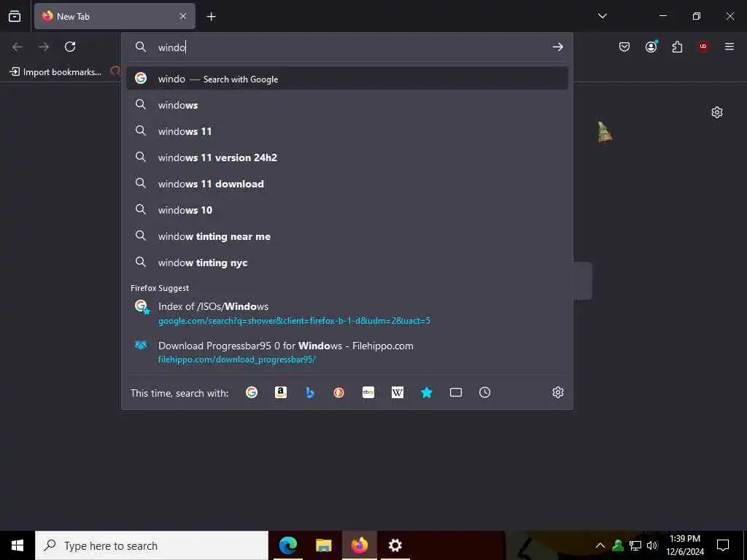Open the Firefox application menu (hamburger)

point(729,47)
